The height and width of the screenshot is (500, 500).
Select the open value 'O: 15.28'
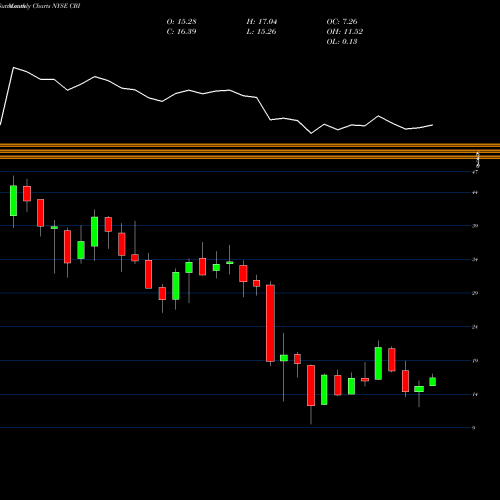[x=181, y=22]
